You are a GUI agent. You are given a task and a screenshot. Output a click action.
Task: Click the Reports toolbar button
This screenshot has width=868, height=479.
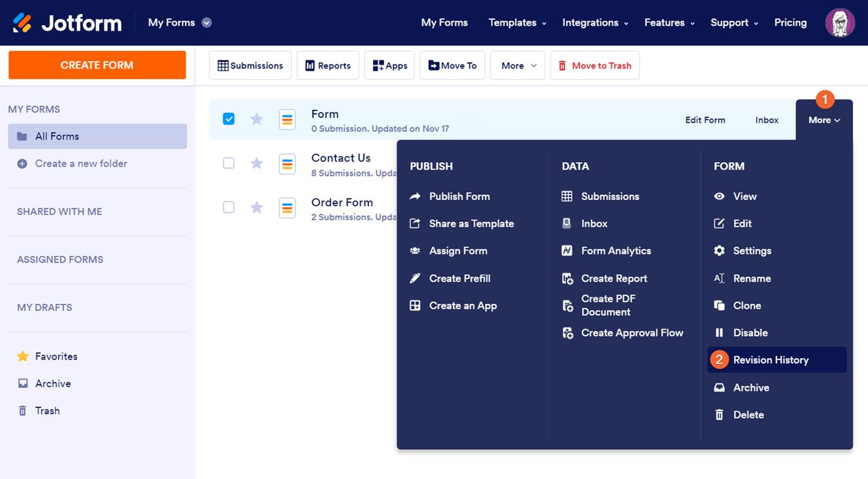(328, 65)
